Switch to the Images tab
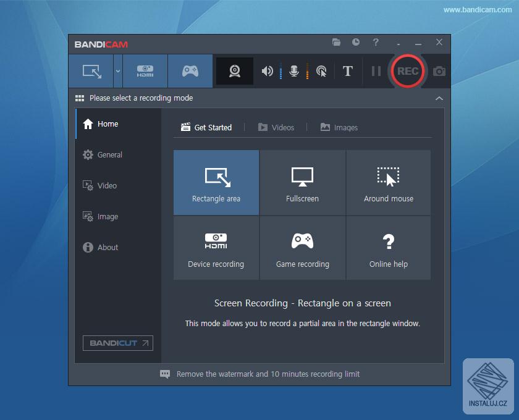Viewport: 519px width, 420px height. (339, 127)
